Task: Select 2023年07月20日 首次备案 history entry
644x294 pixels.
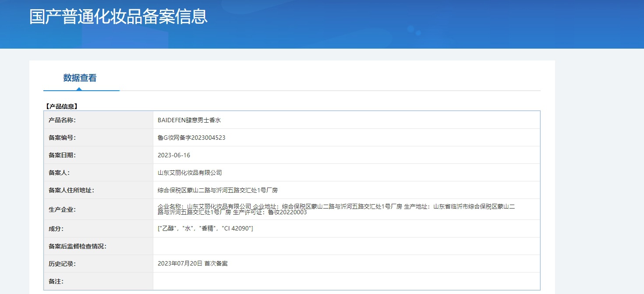Action: (x=193, y=264)
